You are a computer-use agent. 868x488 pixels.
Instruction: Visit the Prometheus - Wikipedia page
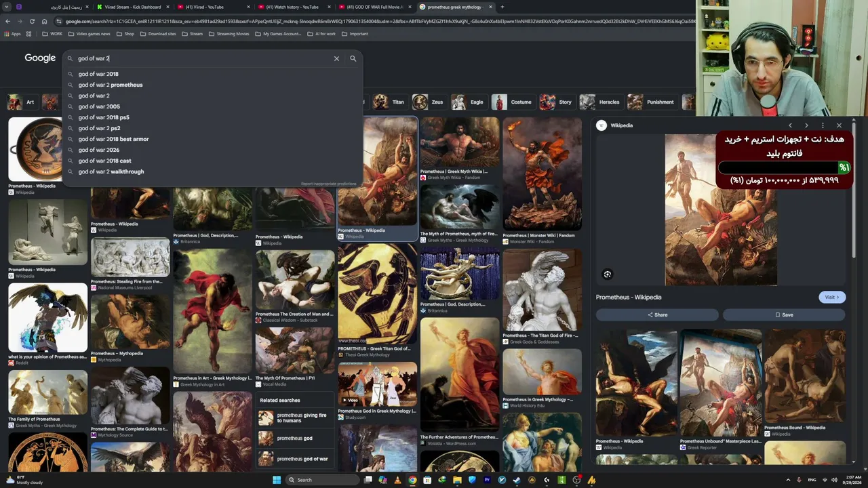tap(831, 297)
